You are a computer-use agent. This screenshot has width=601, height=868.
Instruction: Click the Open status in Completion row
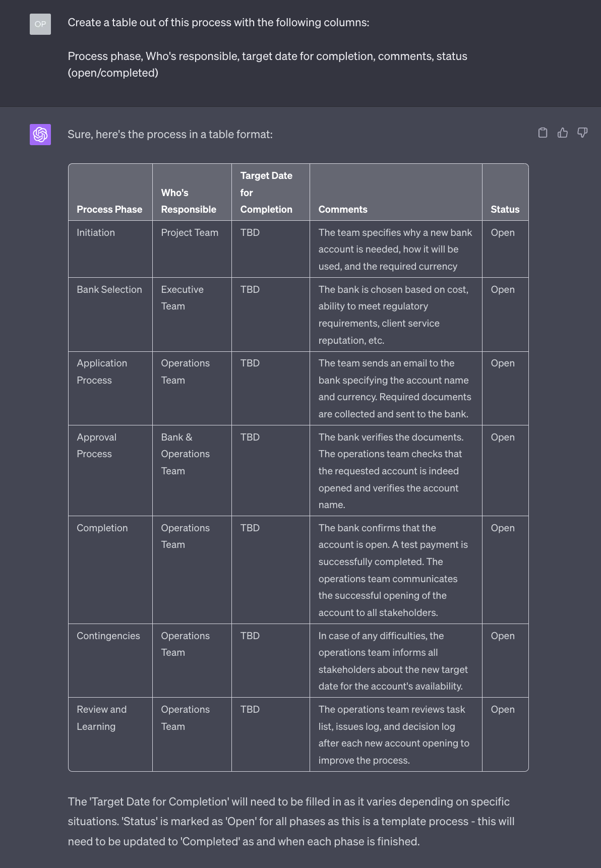(503, 528)
